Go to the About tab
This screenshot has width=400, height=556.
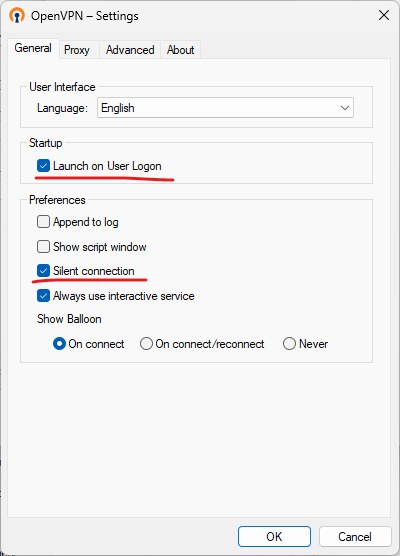pyautogui.click(x=180, y=50)
